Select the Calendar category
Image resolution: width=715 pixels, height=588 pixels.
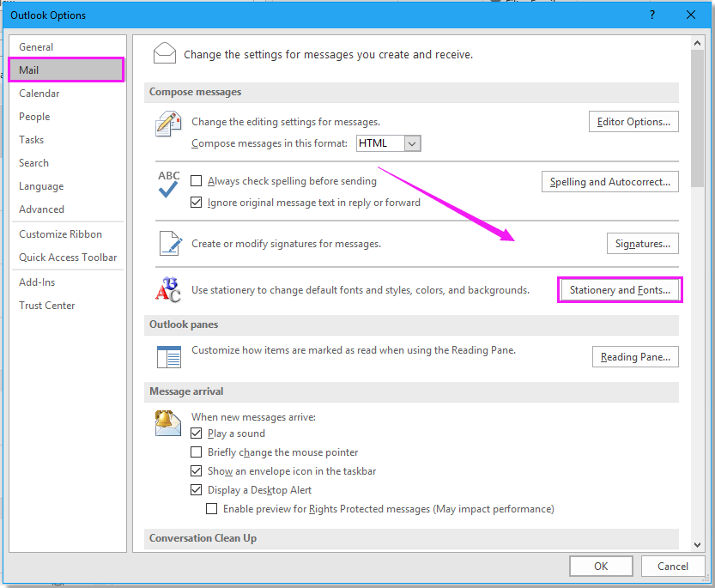pos(39,94)
